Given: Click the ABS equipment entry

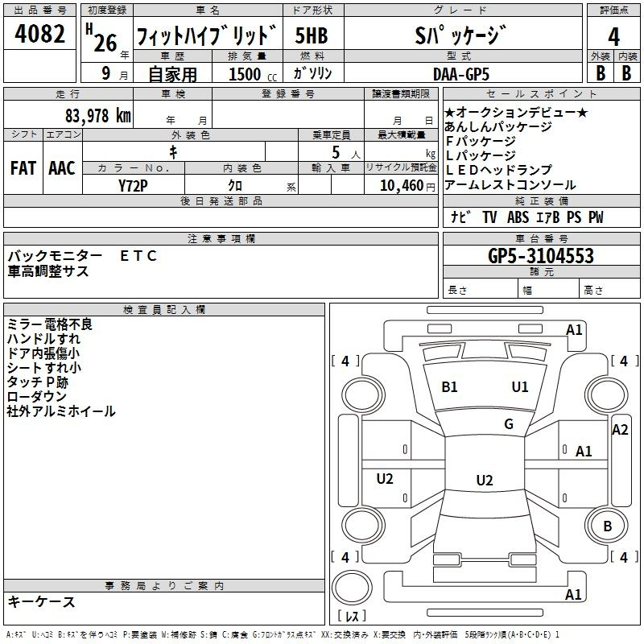Looking at the screenshot, I should (x=518, y=217).
